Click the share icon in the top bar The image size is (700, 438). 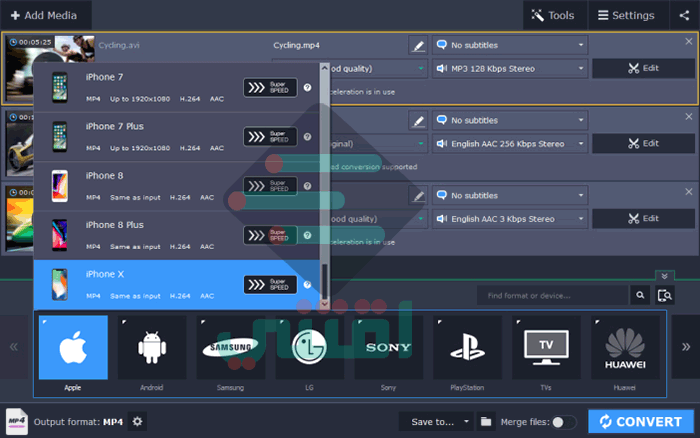(684, 15)
